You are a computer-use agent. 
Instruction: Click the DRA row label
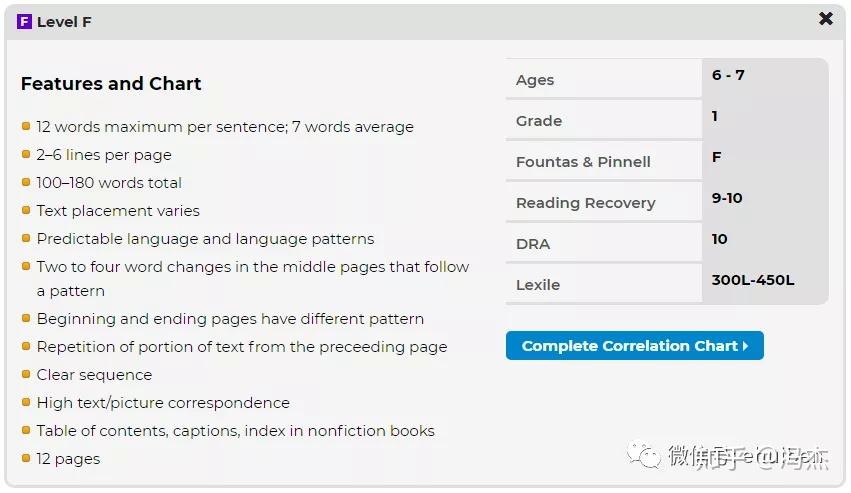click(533, 244)
